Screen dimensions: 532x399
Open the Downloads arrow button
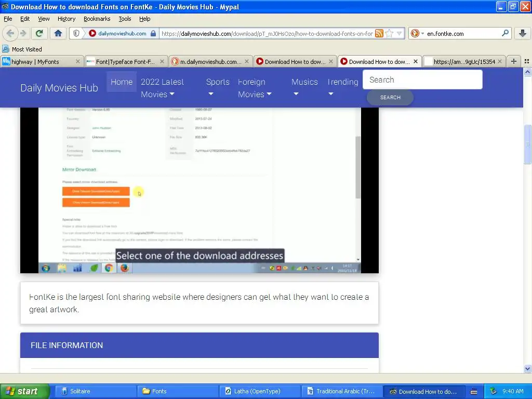click(x=523, y=33)
